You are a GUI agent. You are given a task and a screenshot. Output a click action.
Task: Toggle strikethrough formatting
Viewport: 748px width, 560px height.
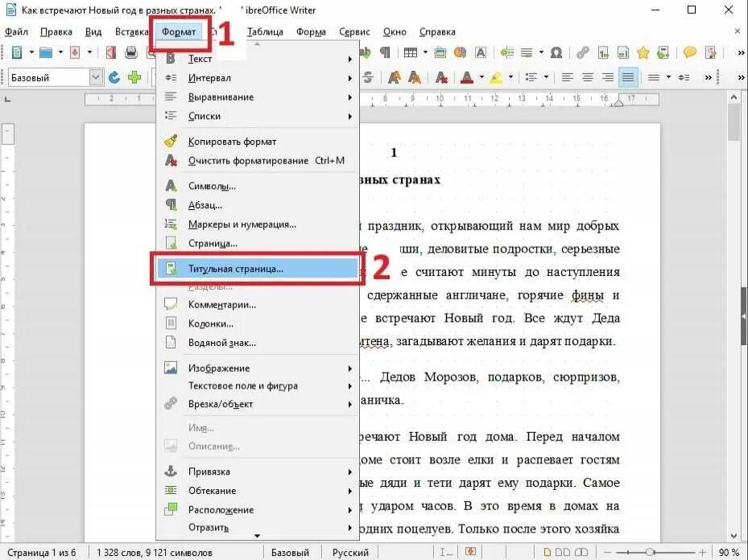pyautogui.click(x=368, y=77)
